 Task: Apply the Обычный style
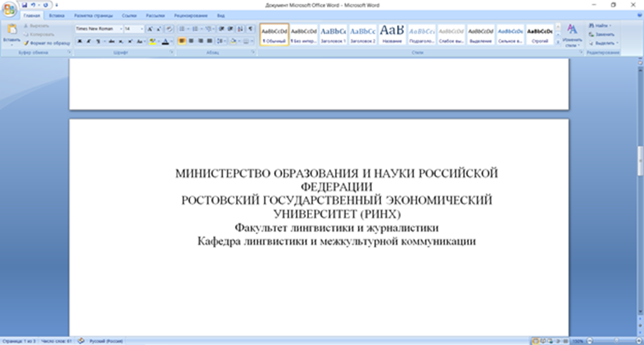pos(274,34)
